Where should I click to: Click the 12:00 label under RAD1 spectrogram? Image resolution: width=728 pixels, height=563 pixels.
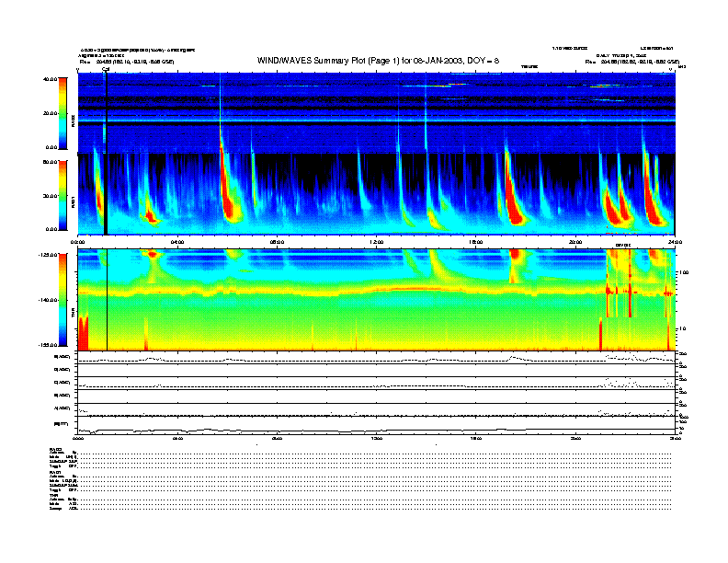click(x=377, y=242)
